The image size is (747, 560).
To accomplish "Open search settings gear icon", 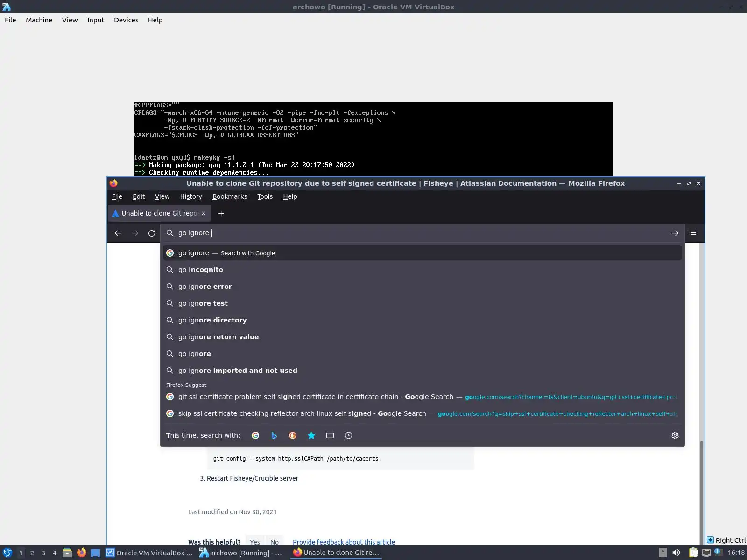I will click(675, 435).
